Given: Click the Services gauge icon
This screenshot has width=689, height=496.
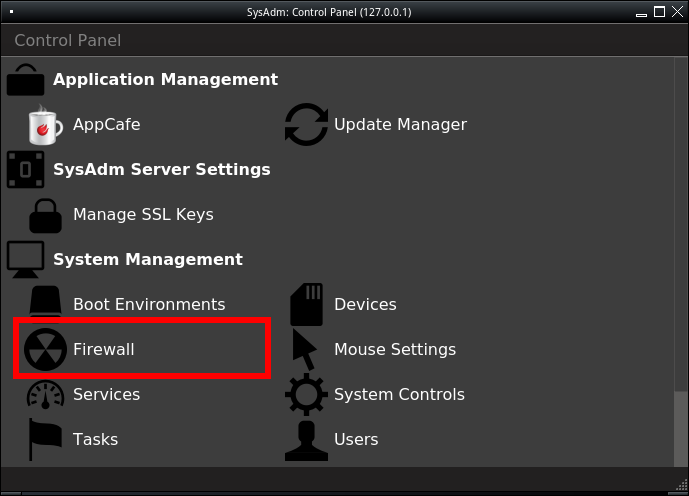Looking at the screenshot, I should 45,395.
